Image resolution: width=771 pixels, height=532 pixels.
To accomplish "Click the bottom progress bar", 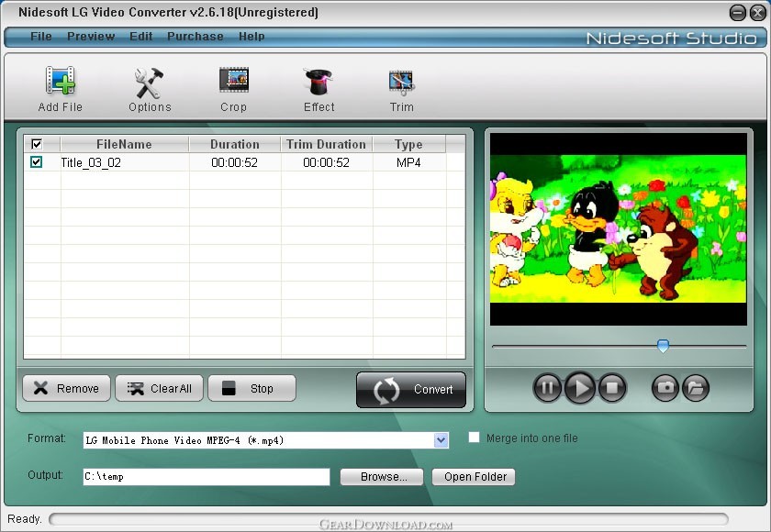I will (x=388, y=519).
